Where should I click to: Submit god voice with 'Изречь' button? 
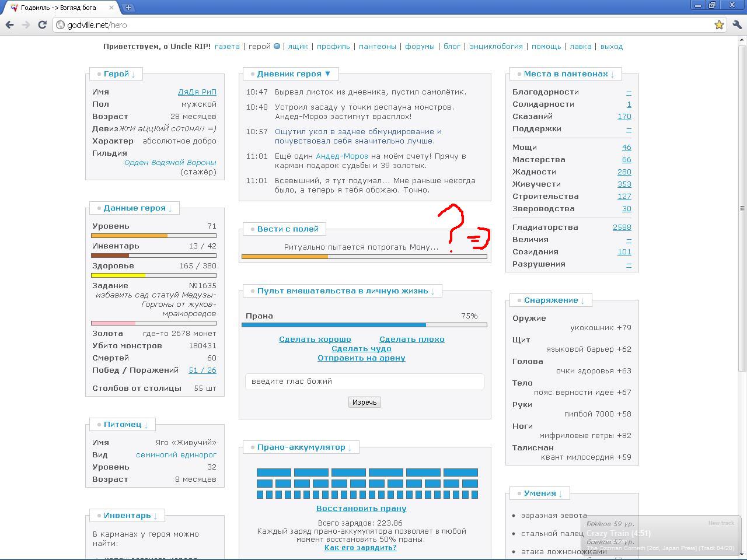point(365,402)
